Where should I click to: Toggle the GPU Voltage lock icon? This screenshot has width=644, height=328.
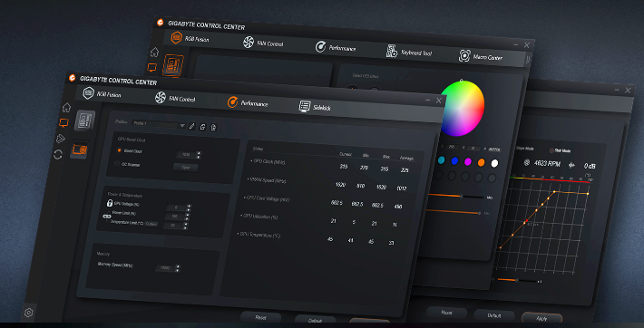click(x=110, y=203)
